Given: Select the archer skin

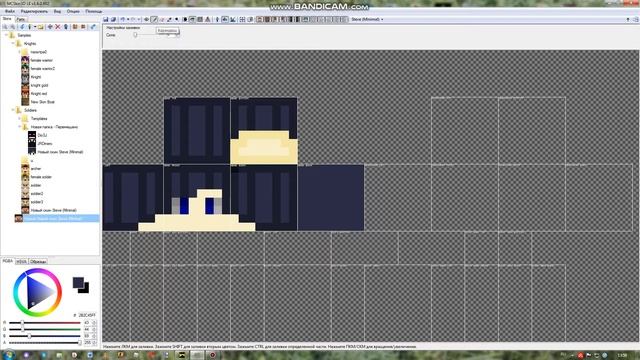Looking at the screenshot, I should [x=36, y=169].
